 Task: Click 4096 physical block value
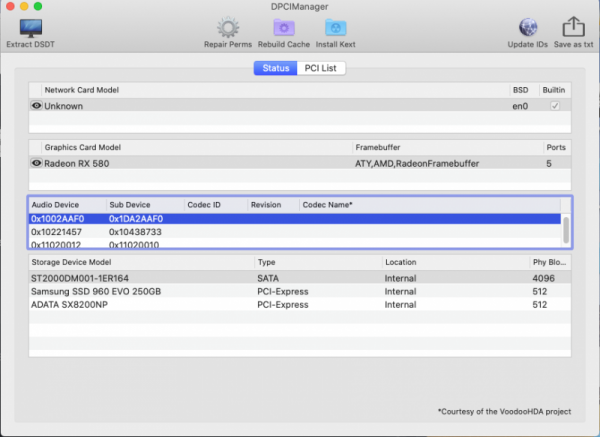click(543, 278)
